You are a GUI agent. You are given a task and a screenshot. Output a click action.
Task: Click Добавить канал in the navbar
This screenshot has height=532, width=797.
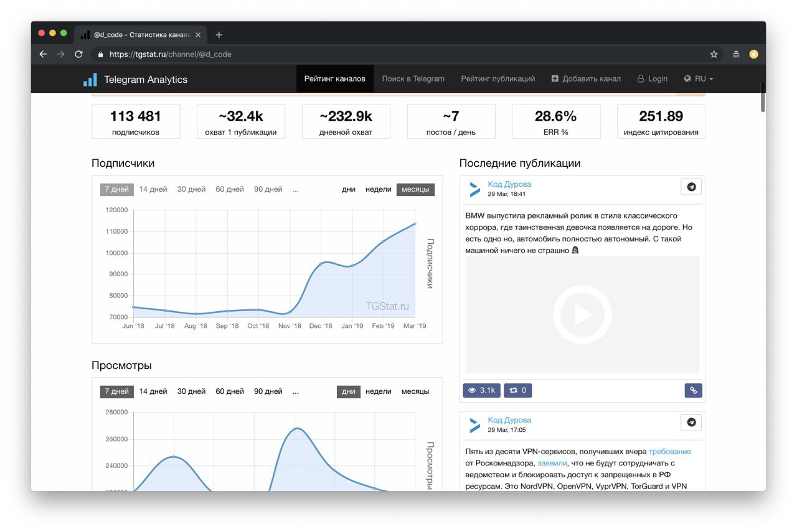(586, 79)
